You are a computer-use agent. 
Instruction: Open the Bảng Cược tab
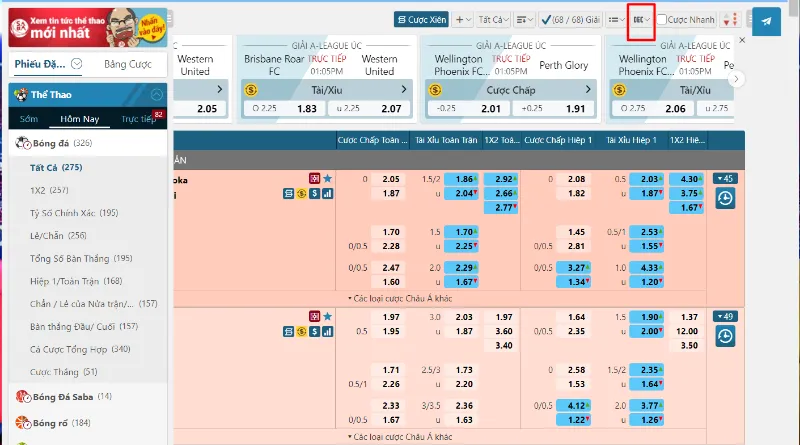128,64
